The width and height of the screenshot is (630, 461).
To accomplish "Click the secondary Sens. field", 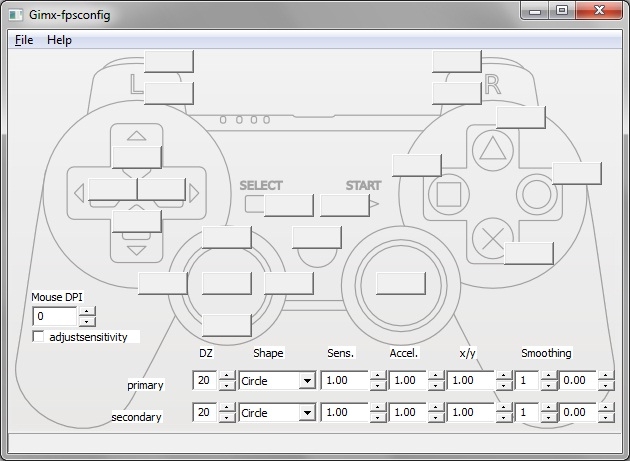I will pyautogui.click(x=345, y=412).
